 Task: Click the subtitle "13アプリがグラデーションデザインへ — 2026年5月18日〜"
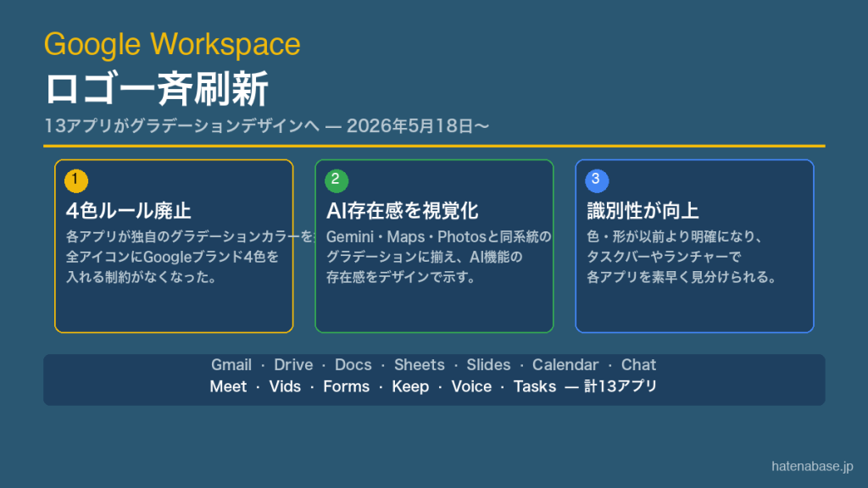pyautogui.click(x=266, y=125)
